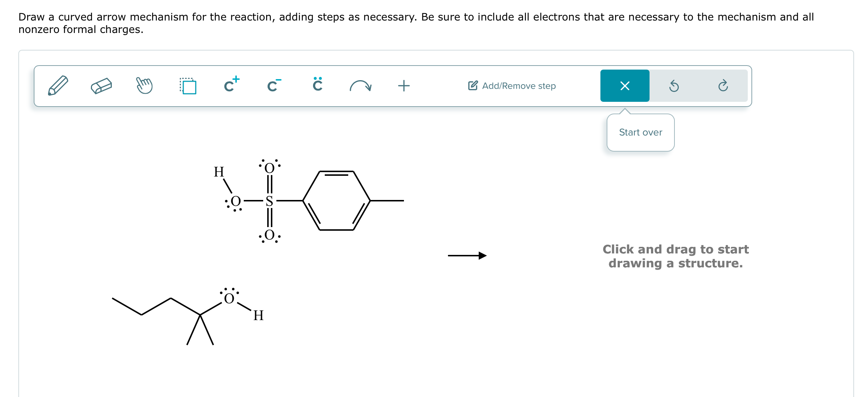This screenshot has width=868, height=397.
Task: Select the positive charge (C+) tool
Action: [231, 85]
